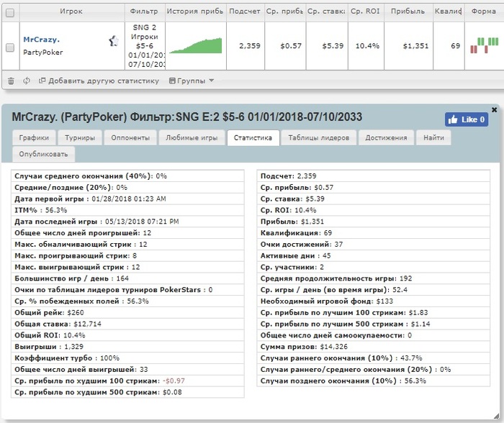Click the -$0.97 worst 100 streaks value
504x423 pixels.
click(x=174, y=381)
